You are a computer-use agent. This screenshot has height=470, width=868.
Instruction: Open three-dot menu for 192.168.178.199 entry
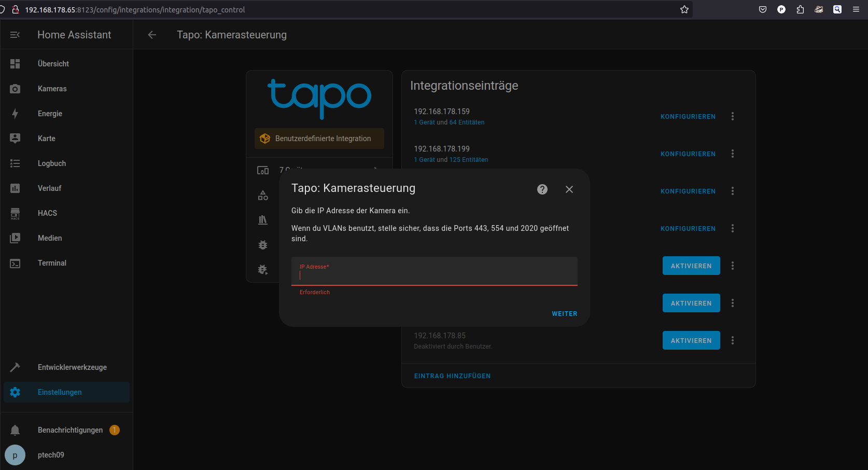point(733,154)
